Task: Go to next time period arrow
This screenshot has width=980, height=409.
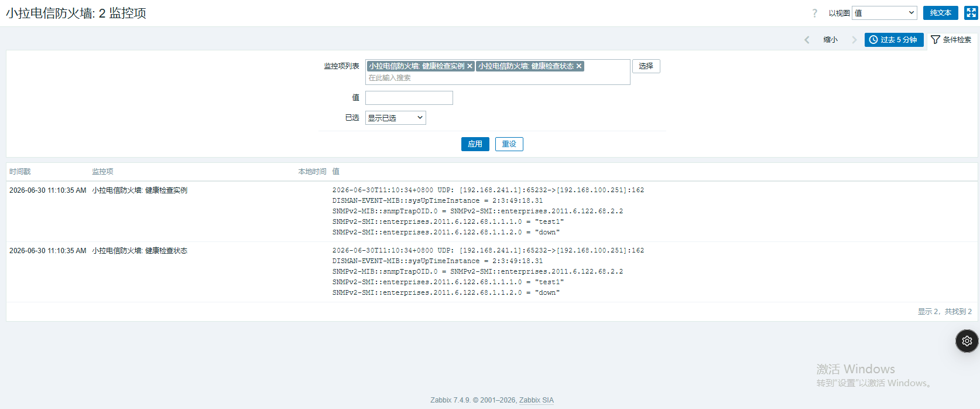Action: (854, 40)
